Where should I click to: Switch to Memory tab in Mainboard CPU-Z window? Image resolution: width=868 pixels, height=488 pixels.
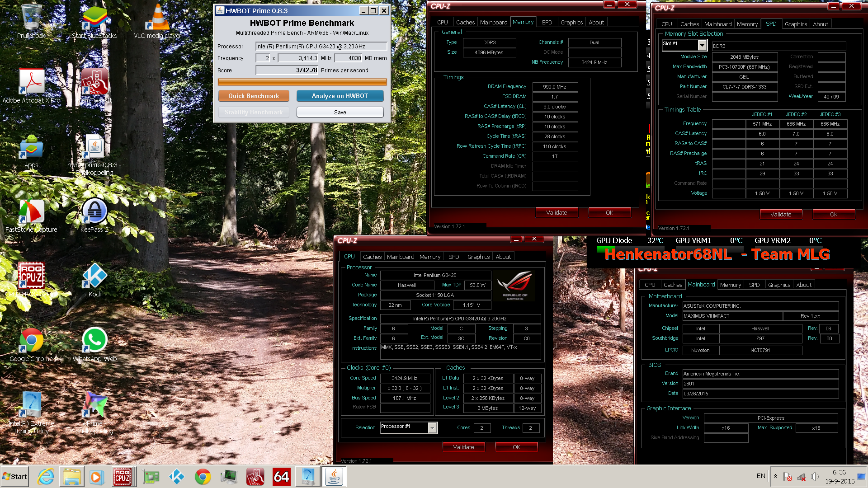coord(731,285)
